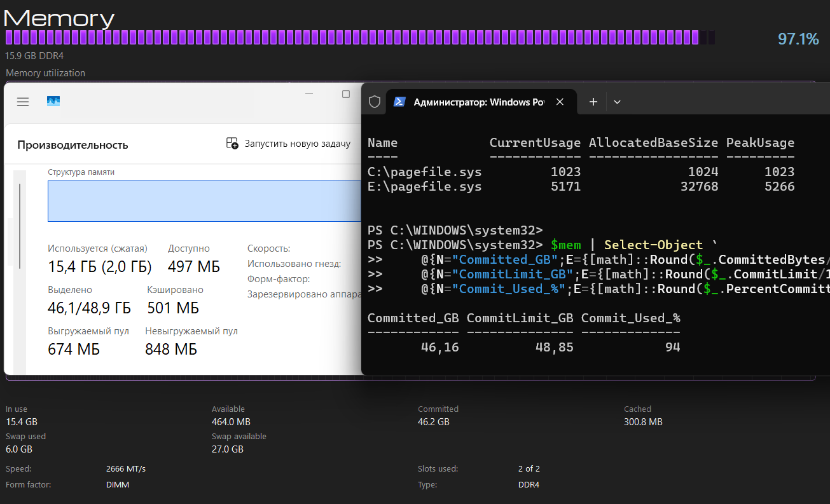Image resolution: width=830 pixels, height=504 pixels.
Task: Click the Task Manager app icon
Action: click(53, 102)
